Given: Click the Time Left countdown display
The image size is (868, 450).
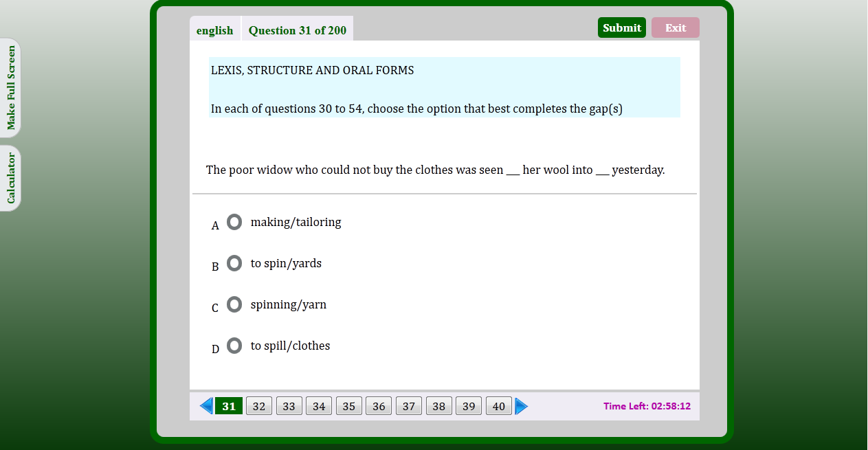Looking at the screenshot, I should [x=647, y=406].
